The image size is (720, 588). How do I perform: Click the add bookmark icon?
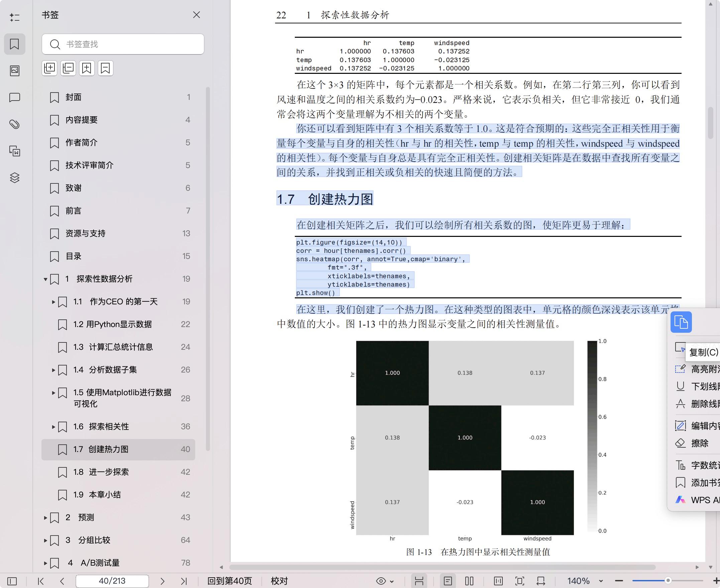click(x=87, y=68)
